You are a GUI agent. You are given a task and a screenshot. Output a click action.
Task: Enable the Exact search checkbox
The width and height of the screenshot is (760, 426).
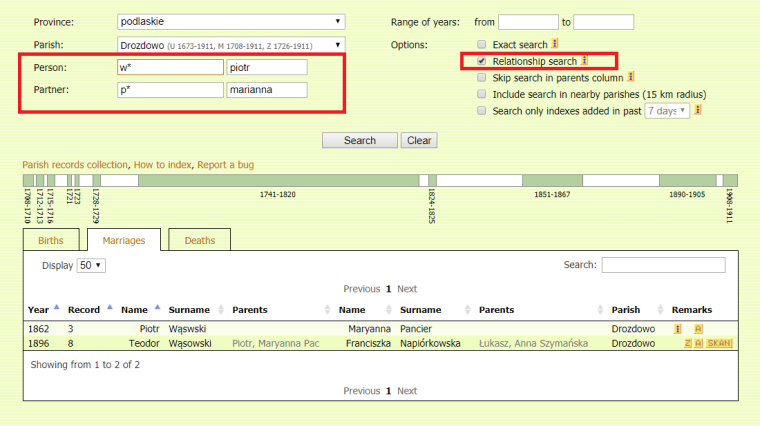pos(482,45)
